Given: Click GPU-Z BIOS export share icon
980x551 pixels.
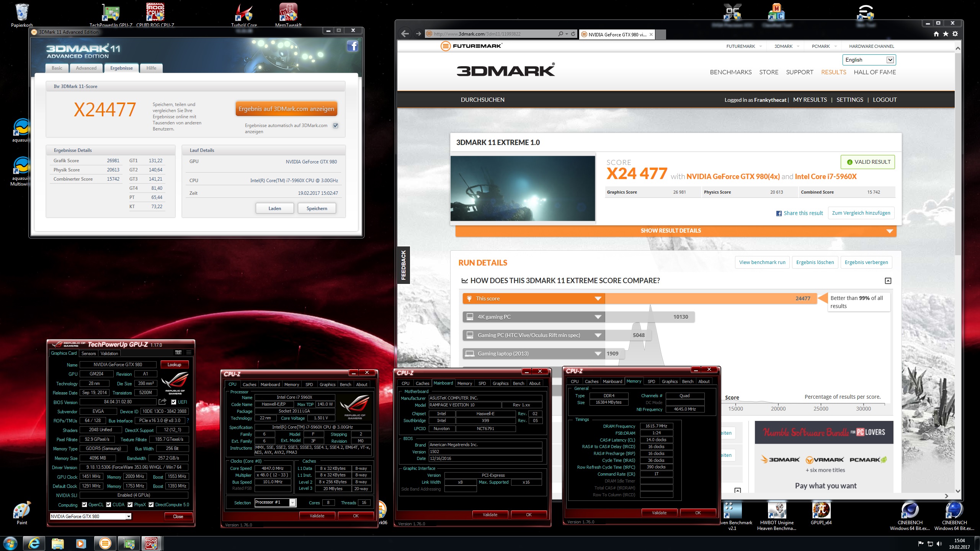Looking at the screenshot, I should (162, 402).
